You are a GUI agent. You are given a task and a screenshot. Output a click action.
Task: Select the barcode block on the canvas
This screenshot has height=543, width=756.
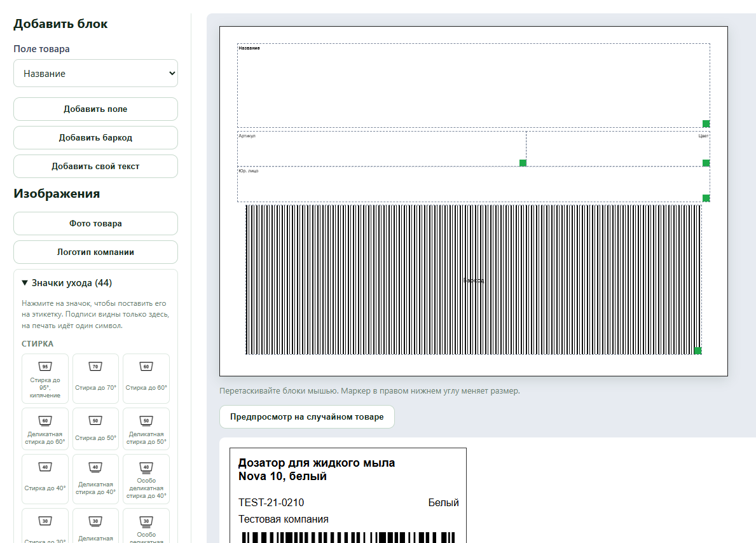pyautogui.click(x=474, y=280)
